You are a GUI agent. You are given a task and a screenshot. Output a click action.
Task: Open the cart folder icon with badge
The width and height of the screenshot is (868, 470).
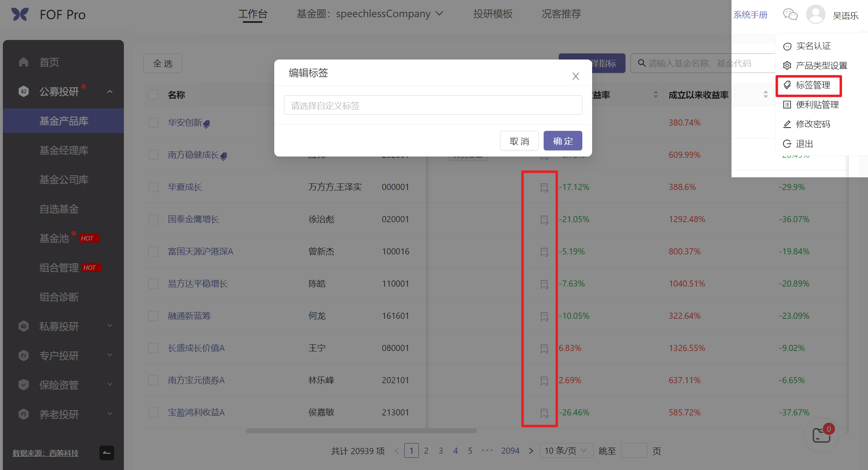(x=821, y=435)
